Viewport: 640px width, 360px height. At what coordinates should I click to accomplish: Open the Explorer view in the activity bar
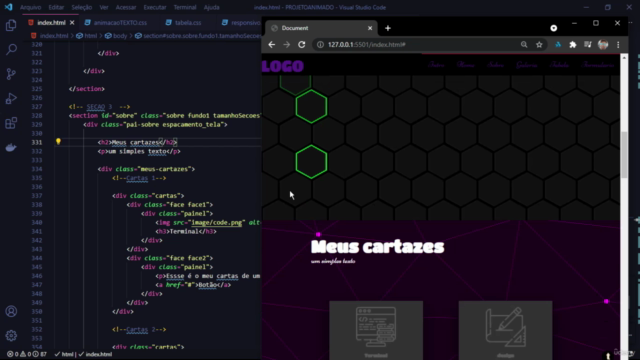click(x=11, y=25)
